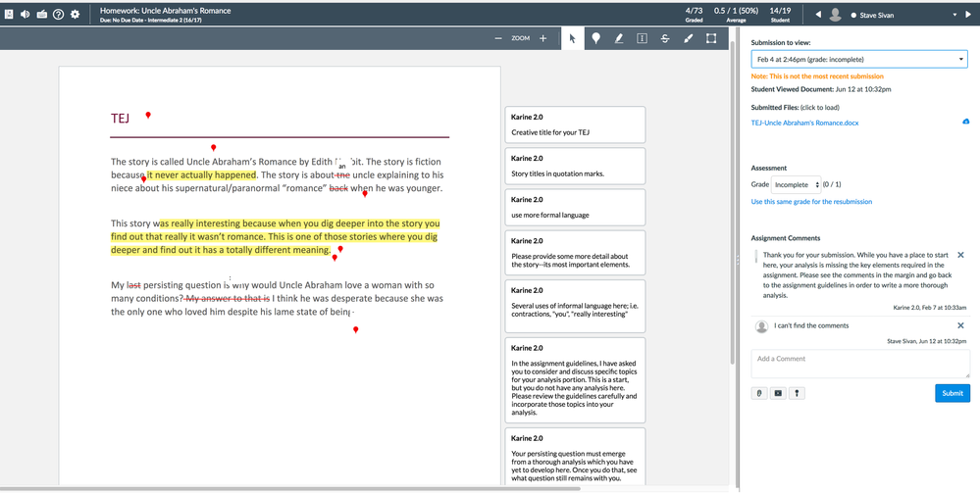Open keyboard shortcuts icon
Screen dimensions: 980x494
(x=42, y=14)
